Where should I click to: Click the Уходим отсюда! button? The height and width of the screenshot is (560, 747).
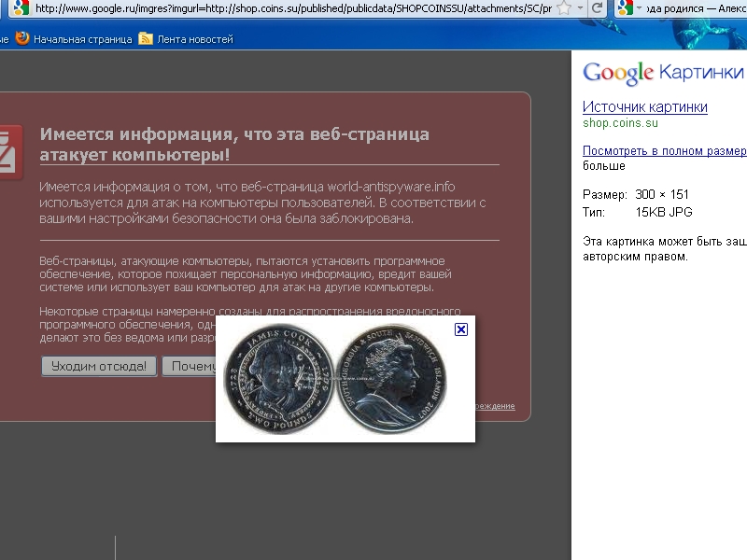pos(99,366)
